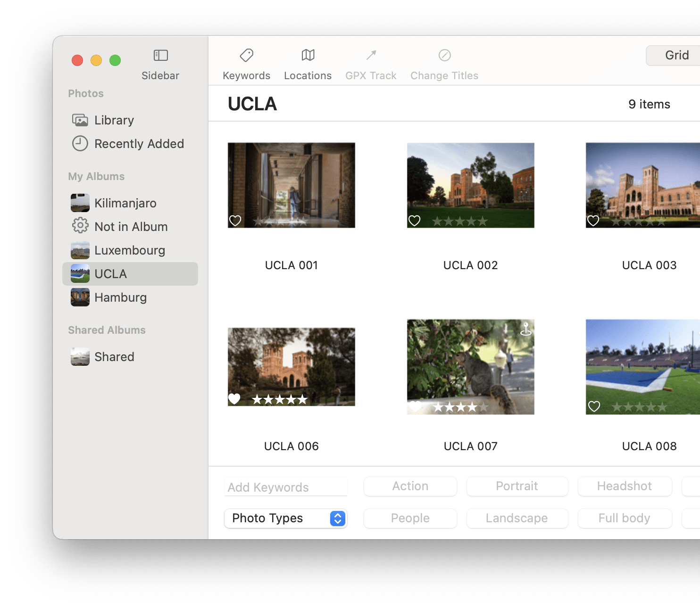Adjust the star rating on UCLA 007
700x609 pixels.
(x=460, y=407)
